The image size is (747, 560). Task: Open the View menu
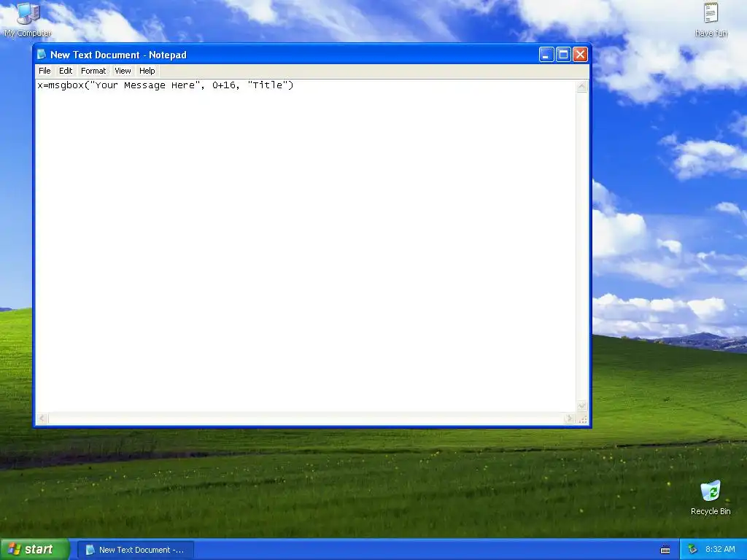pyautogui.click(x=123, y=71)
